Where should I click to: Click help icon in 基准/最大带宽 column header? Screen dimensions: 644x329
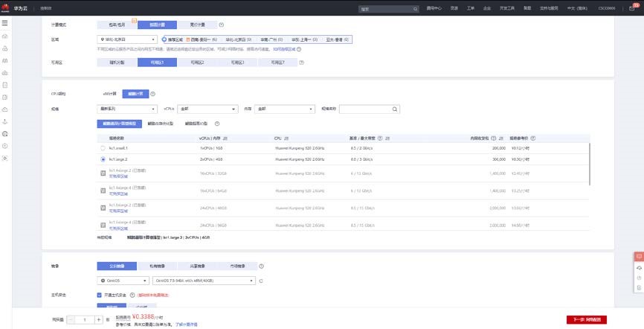click(x=380, y=138)
